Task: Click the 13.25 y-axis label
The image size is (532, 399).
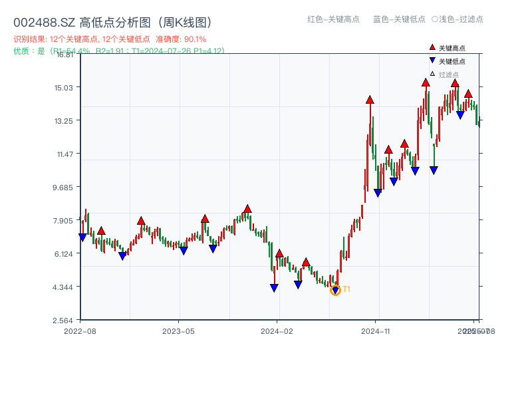Action: (64, 121)
